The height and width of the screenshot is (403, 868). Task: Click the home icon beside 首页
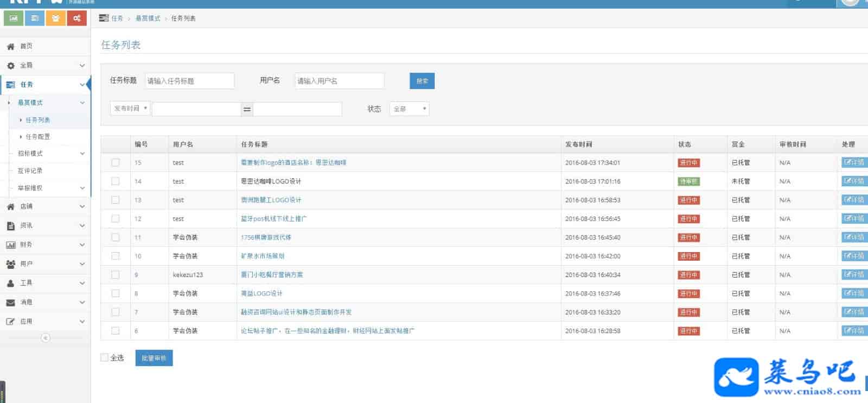tap(10, 47)
